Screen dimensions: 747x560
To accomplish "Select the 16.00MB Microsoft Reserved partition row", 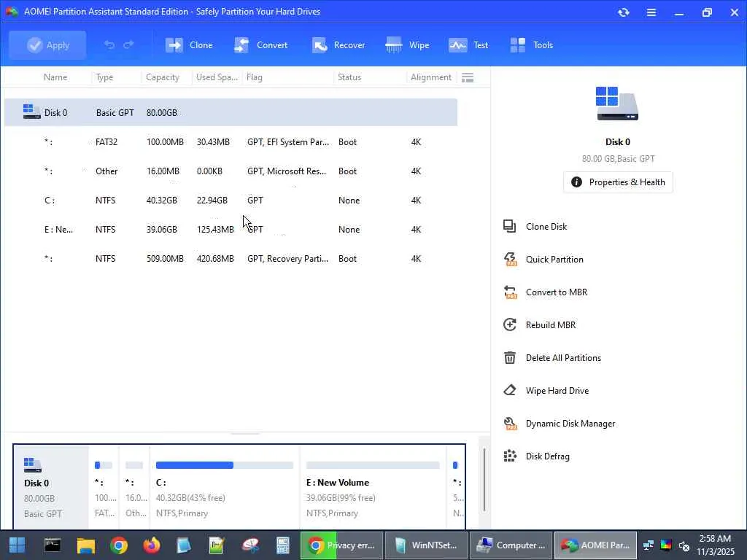I will tap(231, 171).
